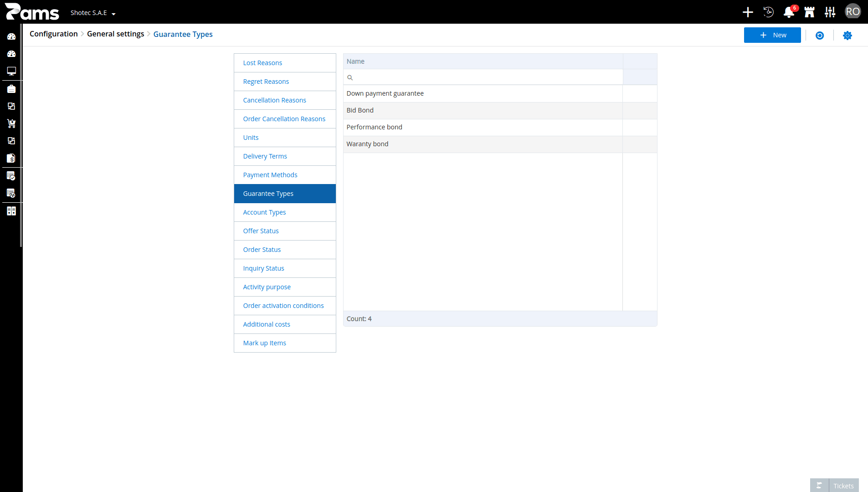Screen dimensions: 868x492
Task: Click the Name search filter field
Action: click(483, 77)
